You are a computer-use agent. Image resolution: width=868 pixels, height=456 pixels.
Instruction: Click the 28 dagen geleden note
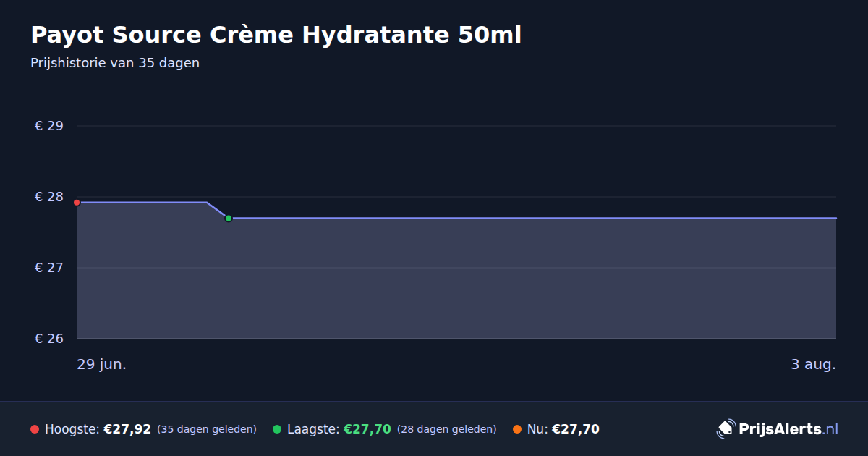(x=447, y=430)
